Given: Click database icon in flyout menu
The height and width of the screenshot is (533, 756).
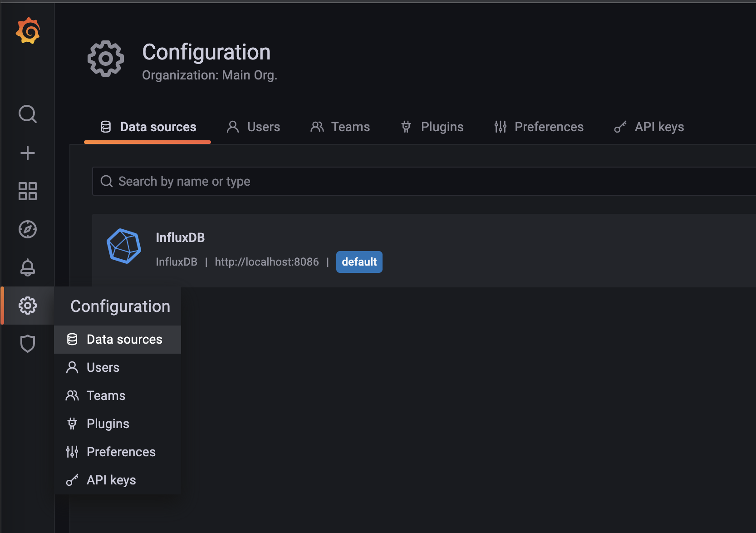Looking at the screenshot, I should click(72, 339).
